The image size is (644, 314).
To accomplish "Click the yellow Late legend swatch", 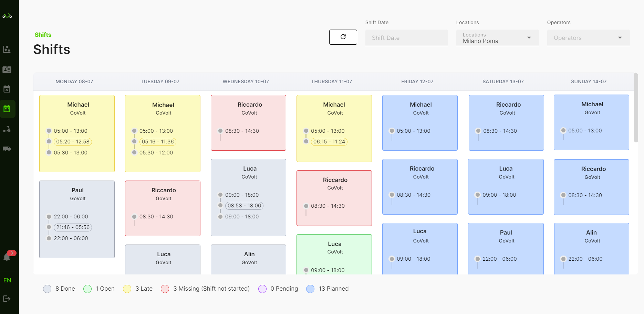I will coord(127,289).
